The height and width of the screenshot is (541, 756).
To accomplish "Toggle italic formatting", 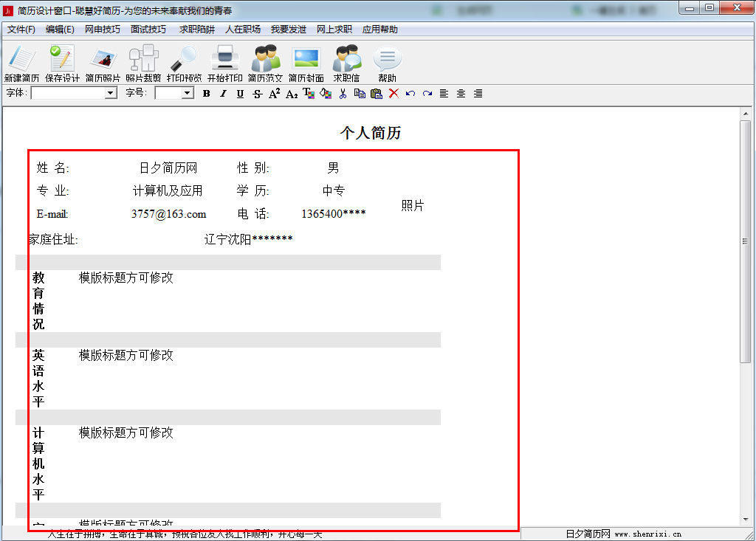I will (x=223, y=94).
